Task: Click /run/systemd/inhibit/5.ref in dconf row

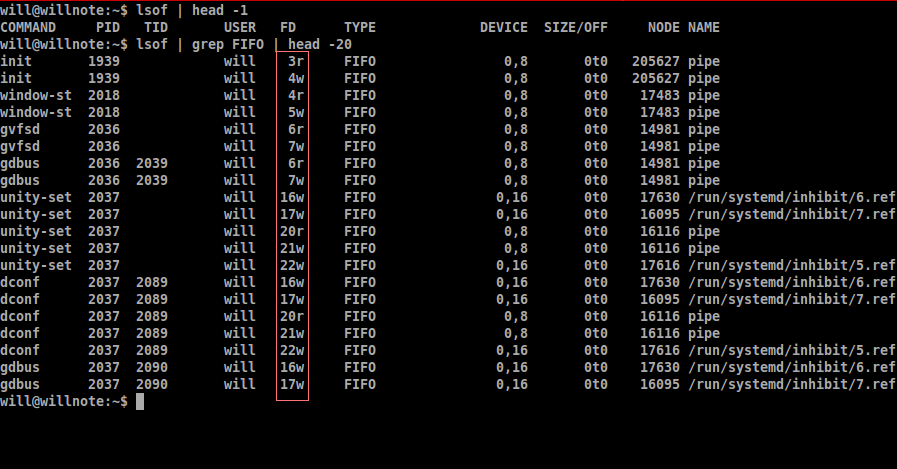Action: click(x=792, y=351)
